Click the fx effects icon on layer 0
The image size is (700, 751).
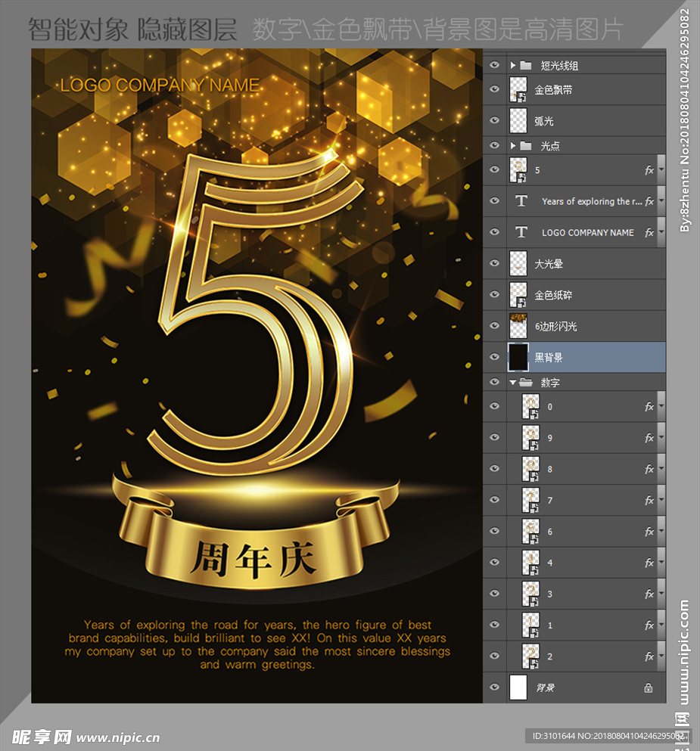tap(649, 407)
